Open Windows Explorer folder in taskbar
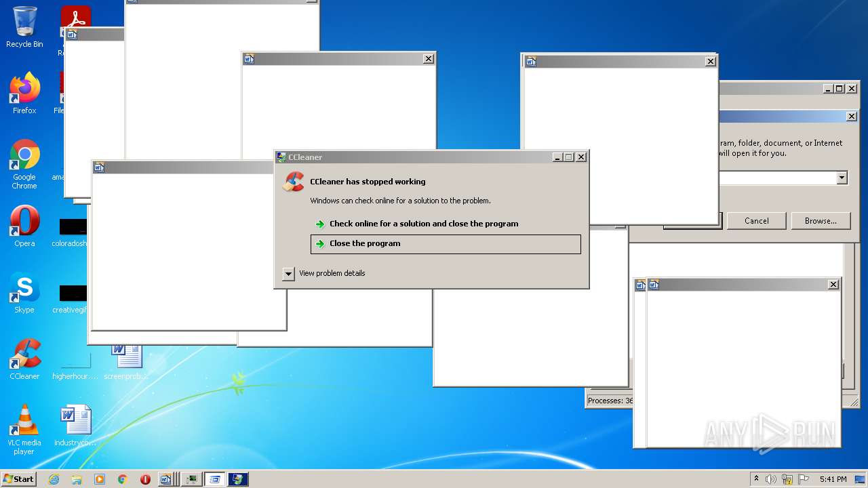Viewport: 868px width, 488px height. pos(77,479)
